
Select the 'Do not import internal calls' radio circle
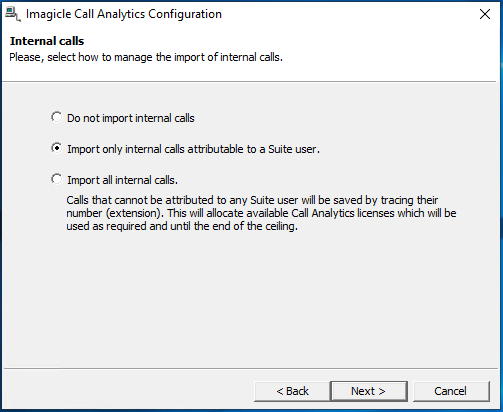coord(56,117)
